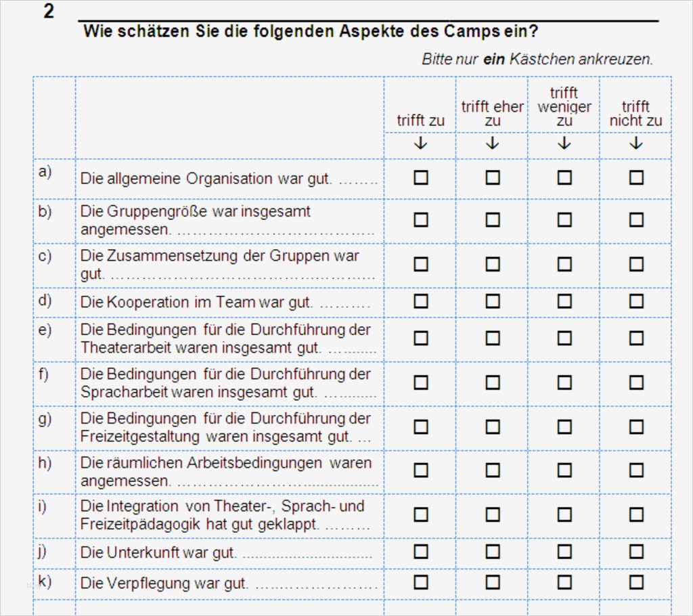Select 'trifft nicht zu' for Kooperation im Team
The height and width of the screenshot is (616, 693).
tap(636, 301)
